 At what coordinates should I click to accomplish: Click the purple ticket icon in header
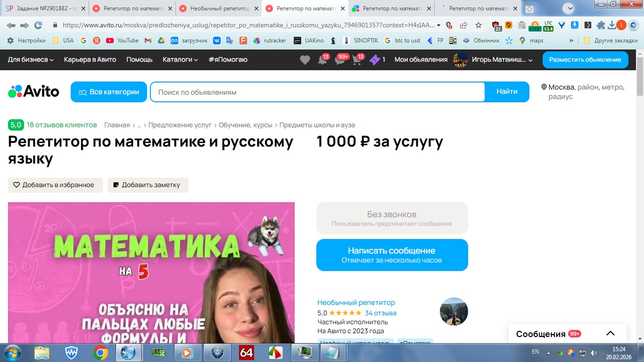pyautogui.click(x=374, y=60)
